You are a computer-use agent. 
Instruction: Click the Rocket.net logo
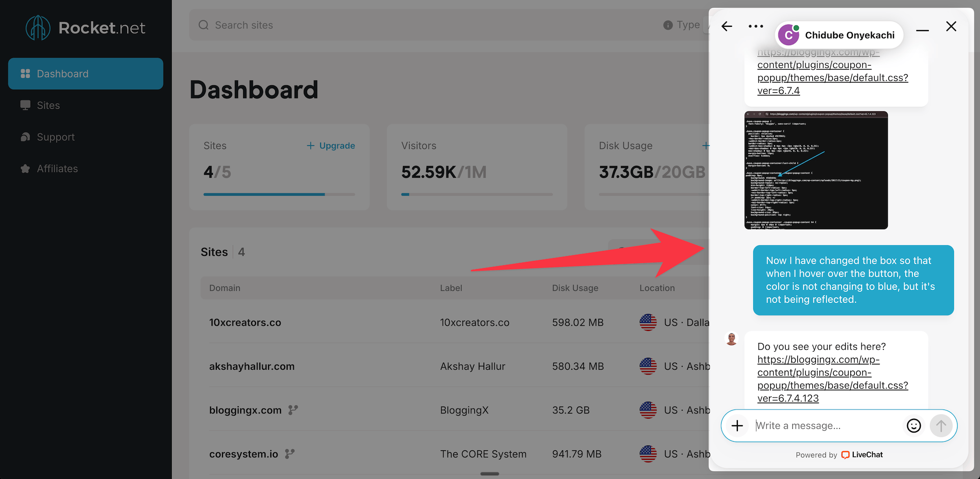pyautogui.click(x=85, y=28)
